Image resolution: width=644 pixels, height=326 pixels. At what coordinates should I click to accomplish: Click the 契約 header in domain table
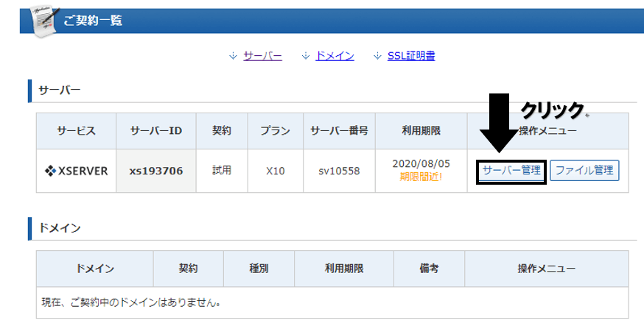[188, 269]
